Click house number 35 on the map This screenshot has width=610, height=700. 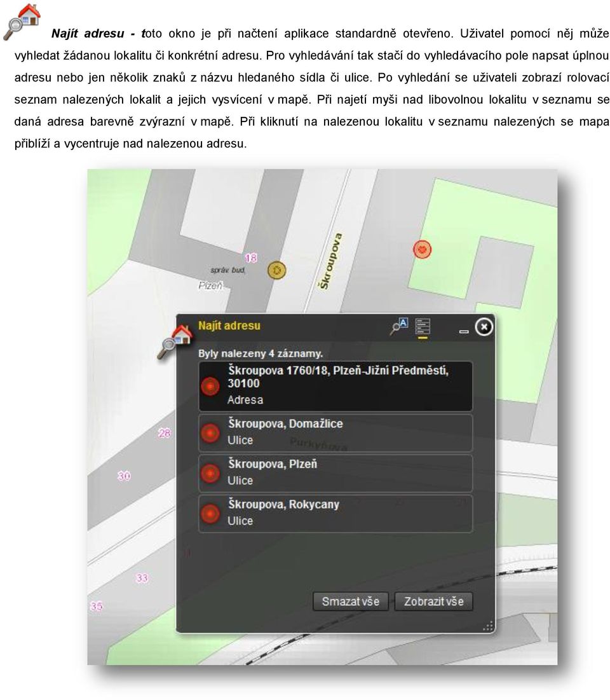[x=97, y=607]
